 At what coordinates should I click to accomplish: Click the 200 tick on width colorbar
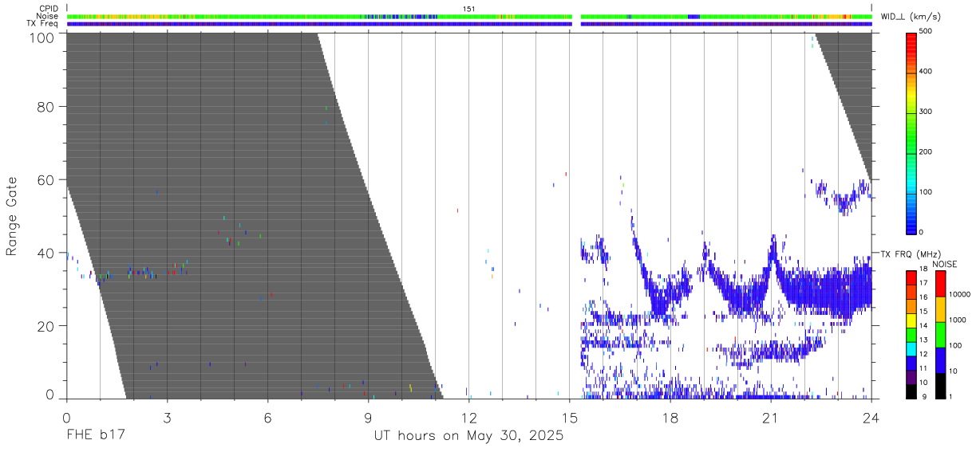tap(927, 151)
